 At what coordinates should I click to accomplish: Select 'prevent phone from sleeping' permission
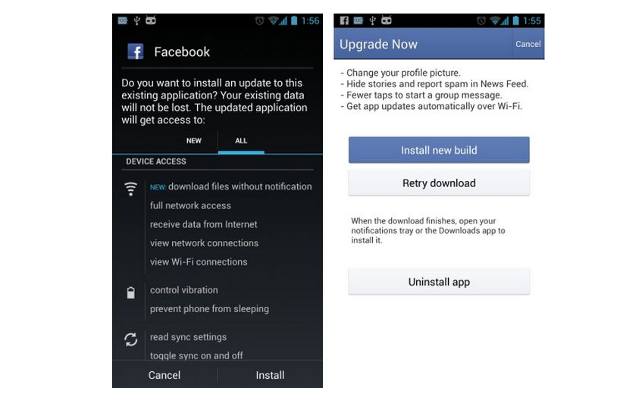210,309
